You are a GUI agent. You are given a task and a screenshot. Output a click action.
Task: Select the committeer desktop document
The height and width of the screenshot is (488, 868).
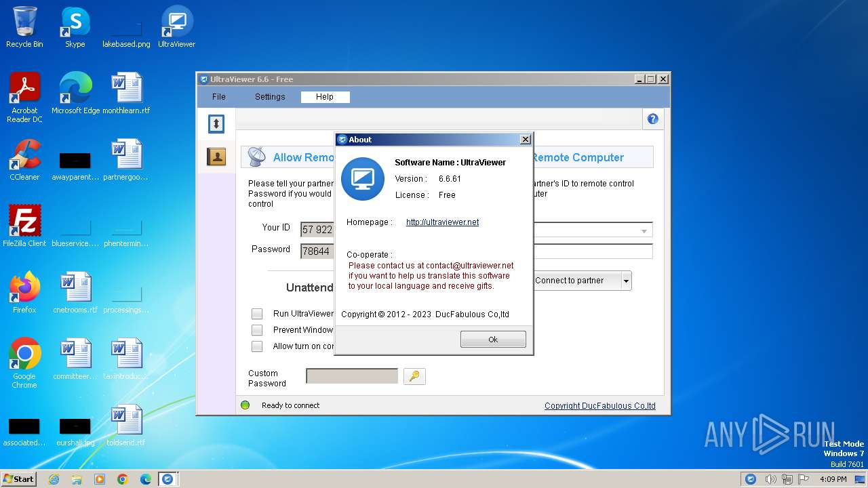click(x=75, y=359)
